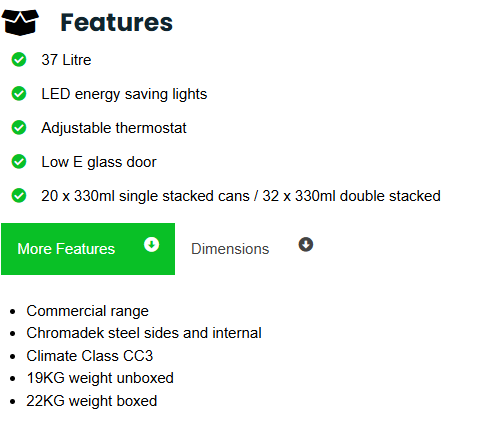The height and width of the screenshot is (422, 495).
Task: Select the 37 Litre feature text
Action: tap(66, 60)
